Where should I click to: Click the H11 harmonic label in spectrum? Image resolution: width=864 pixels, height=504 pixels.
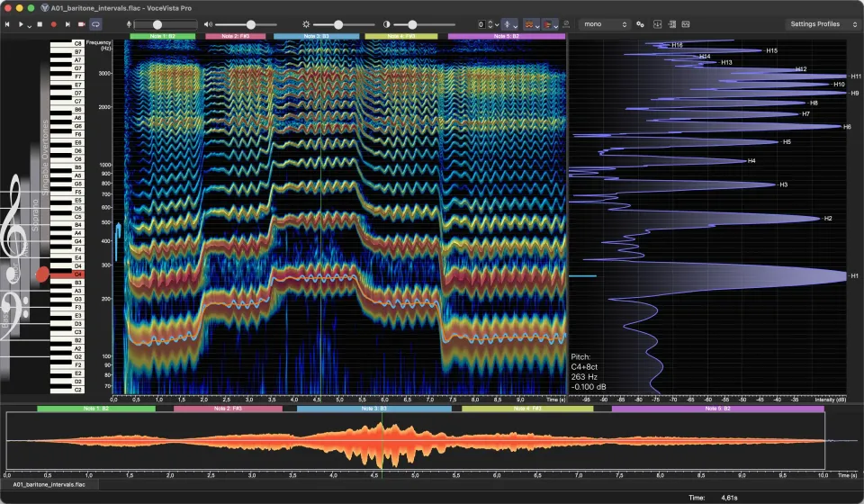click(856, 76)
